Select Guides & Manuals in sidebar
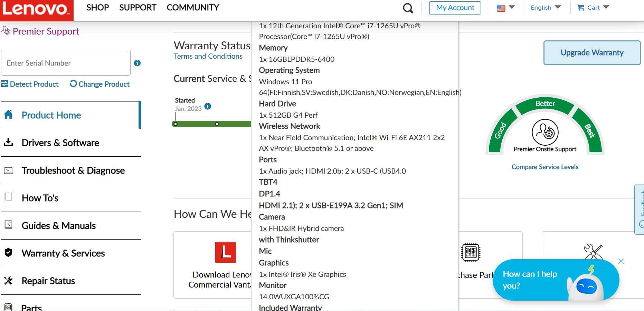The width and height of the screenshot is (644, 311). [71, 225]
